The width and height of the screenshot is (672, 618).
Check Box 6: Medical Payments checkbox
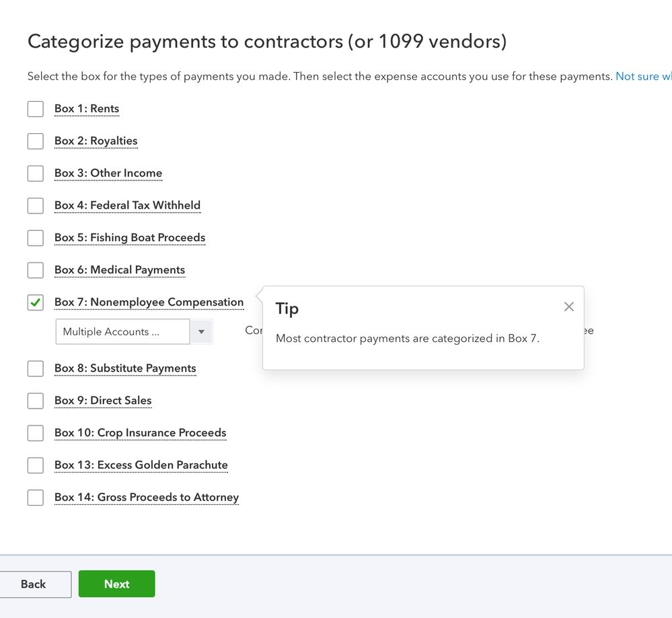click(36, 271)
